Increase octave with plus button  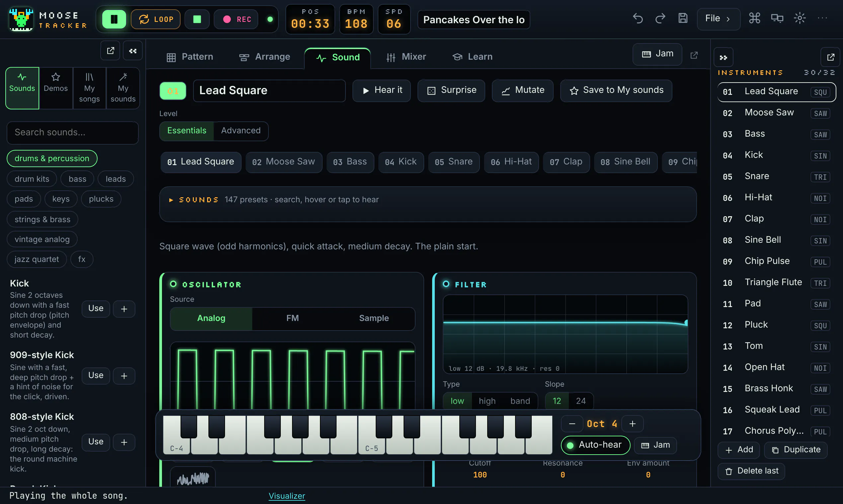pyautogui.click(x=633, y=424)
